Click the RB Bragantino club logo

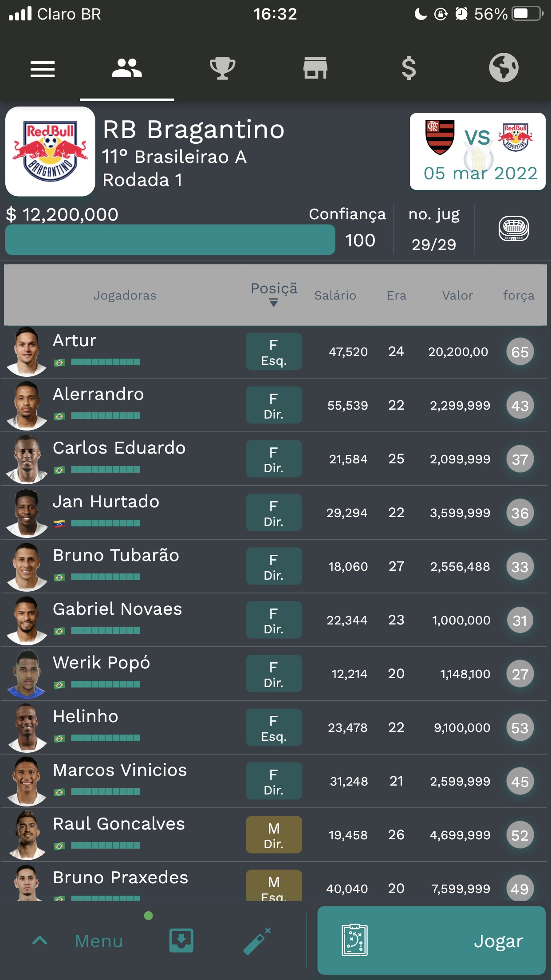click(50, 151)
